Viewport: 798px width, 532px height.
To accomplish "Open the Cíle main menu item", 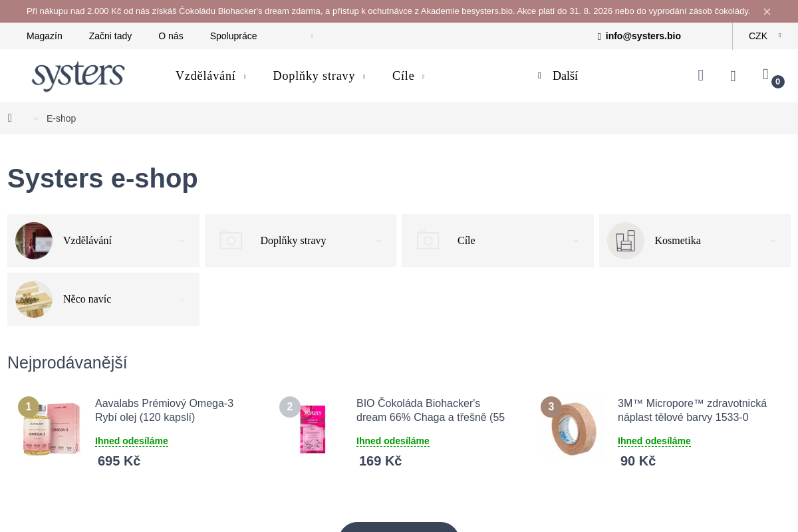I will 403,76.
